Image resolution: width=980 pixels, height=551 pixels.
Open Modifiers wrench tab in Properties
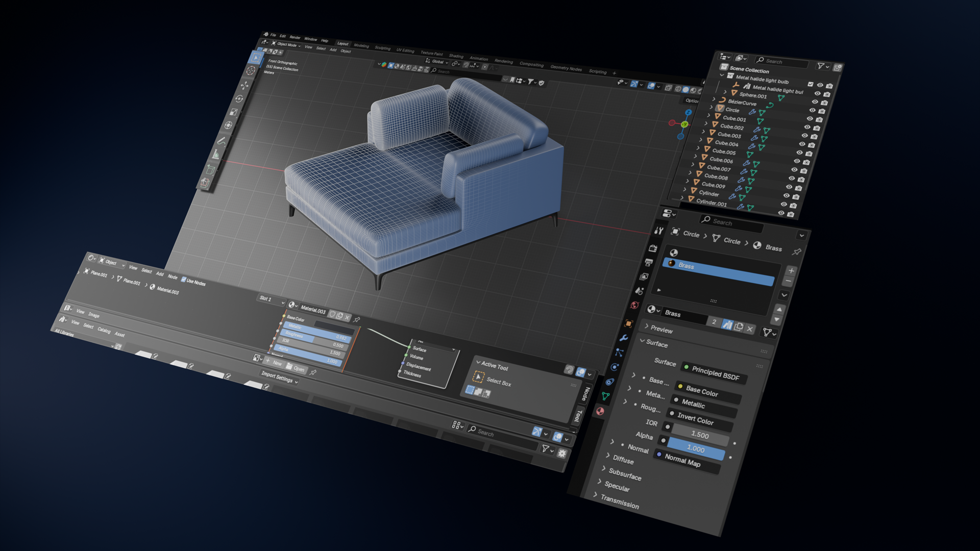pyautogui.click(x=623, y=338)
